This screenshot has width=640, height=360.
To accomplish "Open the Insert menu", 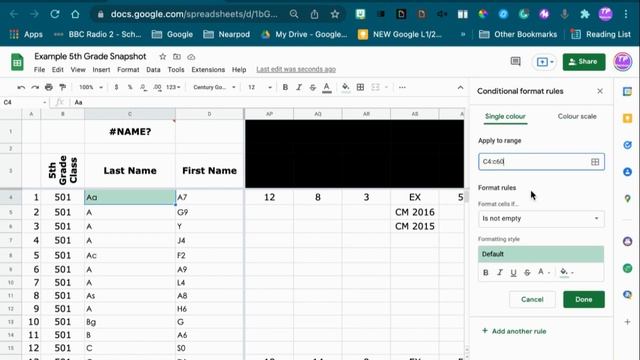I will (x=101, y=70).
